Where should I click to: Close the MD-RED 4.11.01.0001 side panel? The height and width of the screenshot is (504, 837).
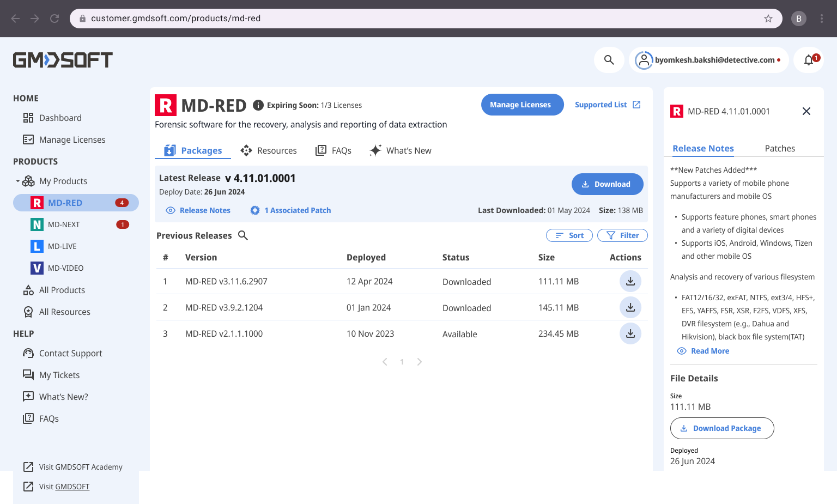coord(806,111)
